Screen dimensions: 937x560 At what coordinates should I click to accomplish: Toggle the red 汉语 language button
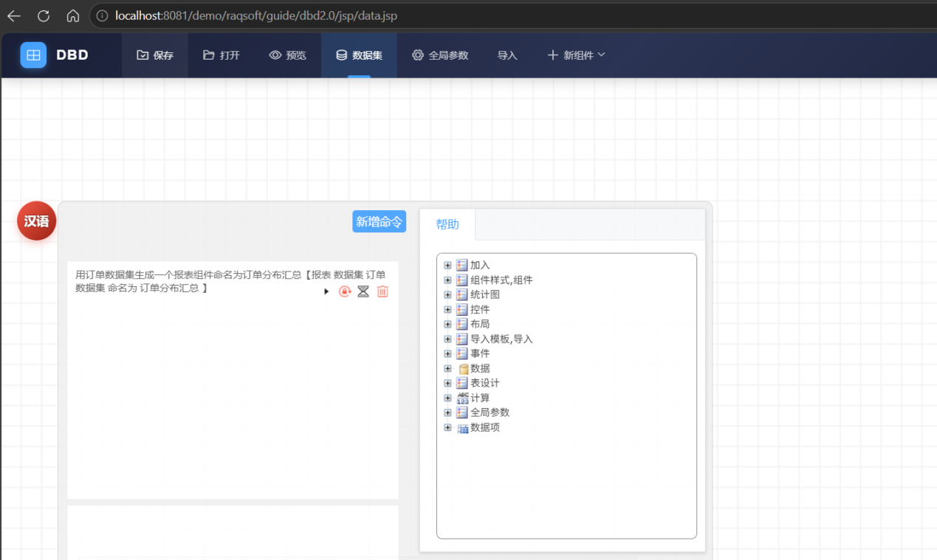coord(37,221)
